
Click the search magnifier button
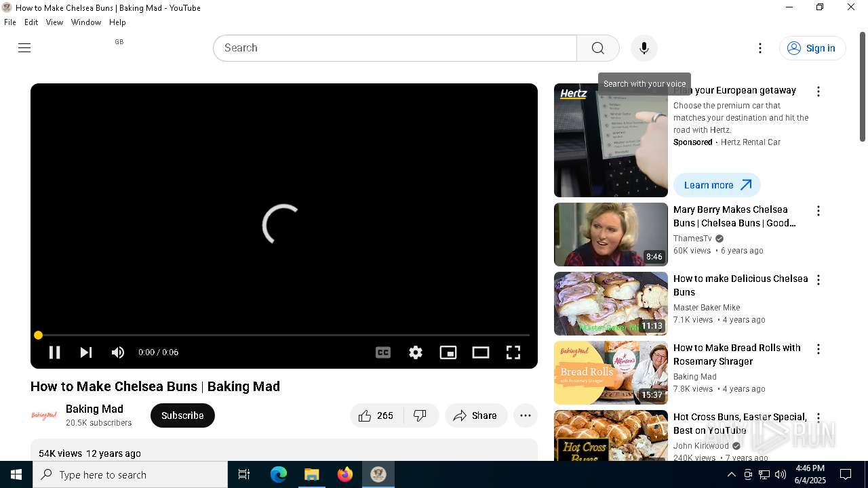[597, 48]
